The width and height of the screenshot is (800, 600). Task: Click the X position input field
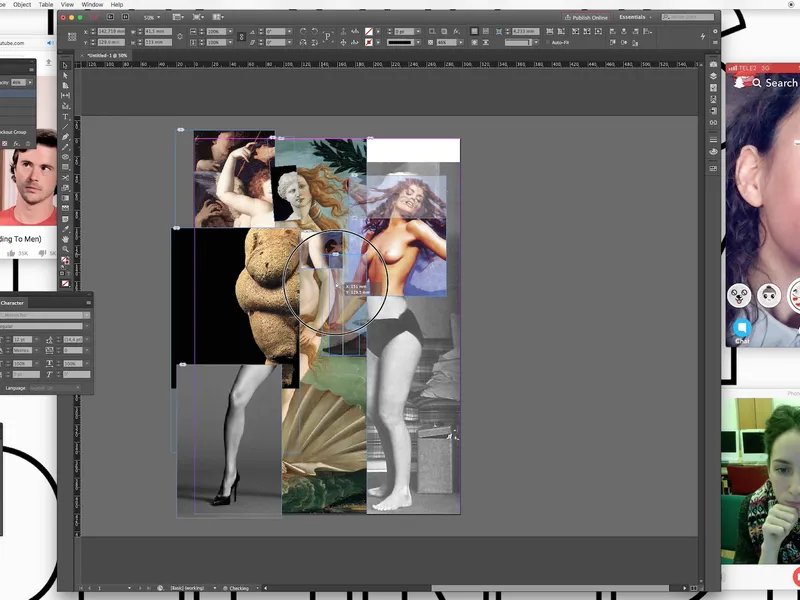[x=110, y=32]
